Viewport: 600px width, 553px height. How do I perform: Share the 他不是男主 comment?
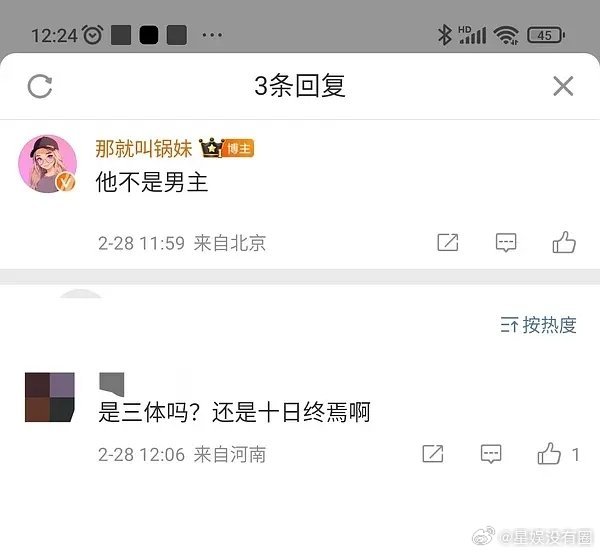[x=447, y=242]
